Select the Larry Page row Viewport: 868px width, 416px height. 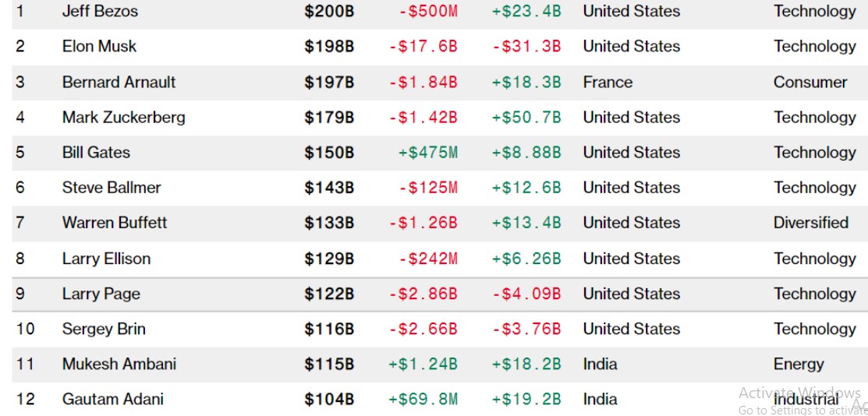tap(101, 294)
